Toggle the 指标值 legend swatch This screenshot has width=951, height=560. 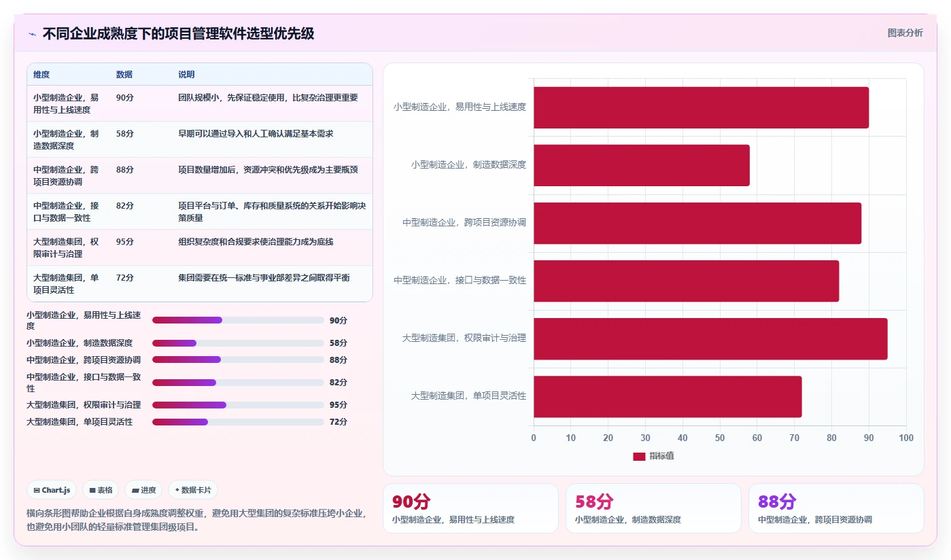coord(639,456)
